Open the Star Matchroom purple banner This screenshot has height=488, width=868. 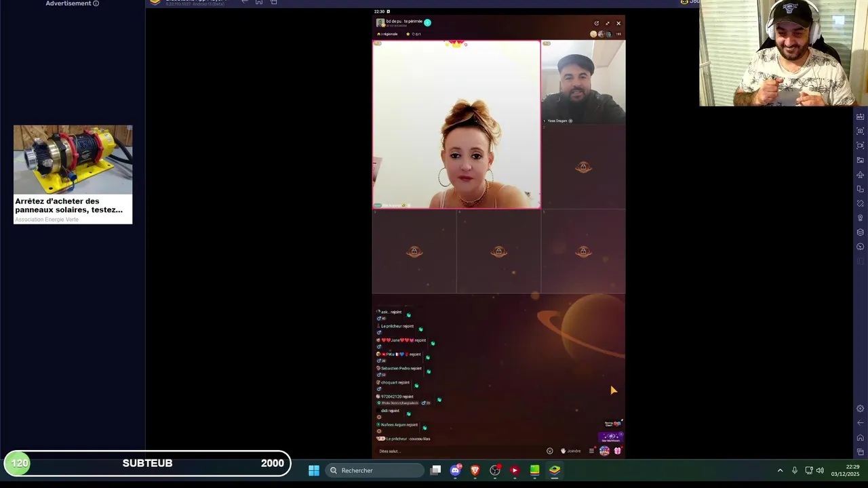coord(610,437)
